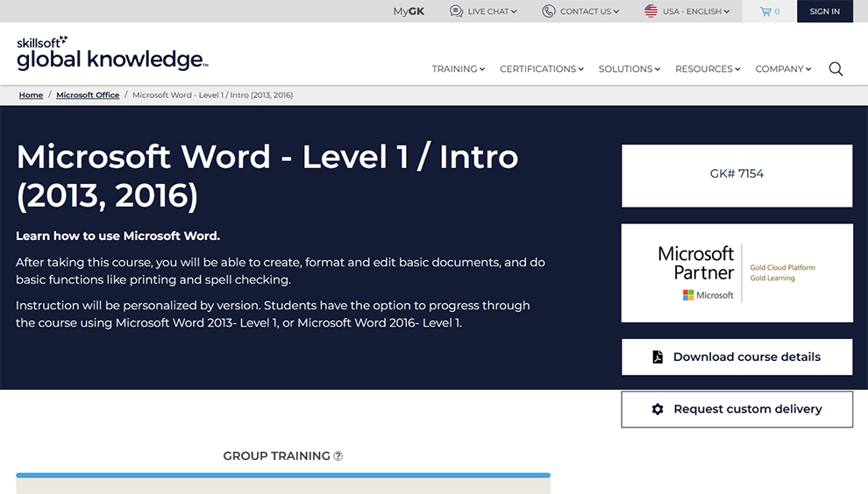Click 'Learn how to use Microsoft Word.' text
868x494 pixels.
[x=117, y=236]
